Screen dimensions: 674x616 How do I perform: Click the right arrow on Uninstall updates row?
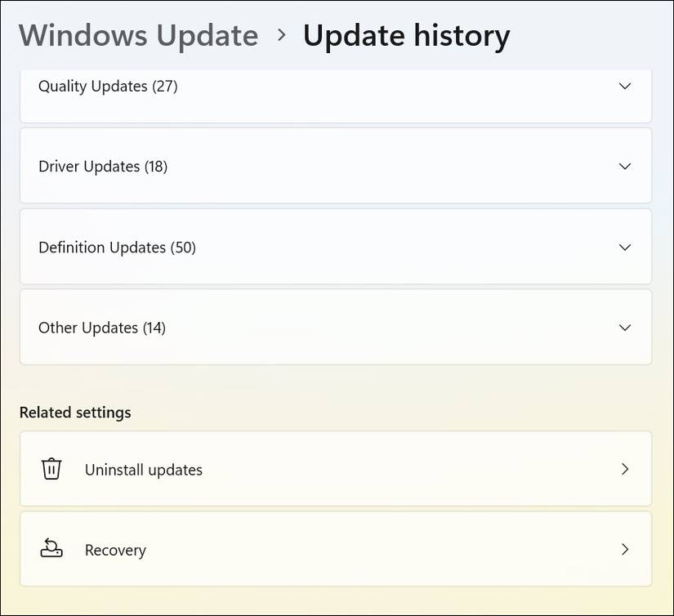pyautogui.click(x=625, y=469)
